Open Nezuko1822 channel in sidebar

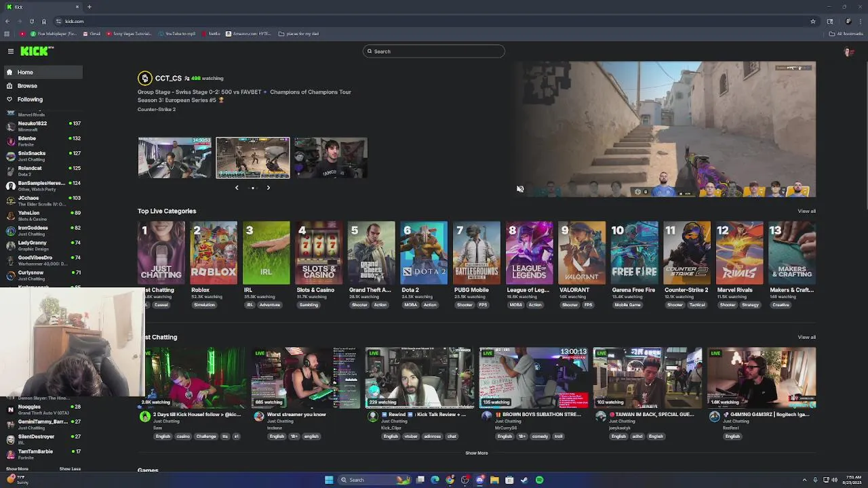coord(42,126)
